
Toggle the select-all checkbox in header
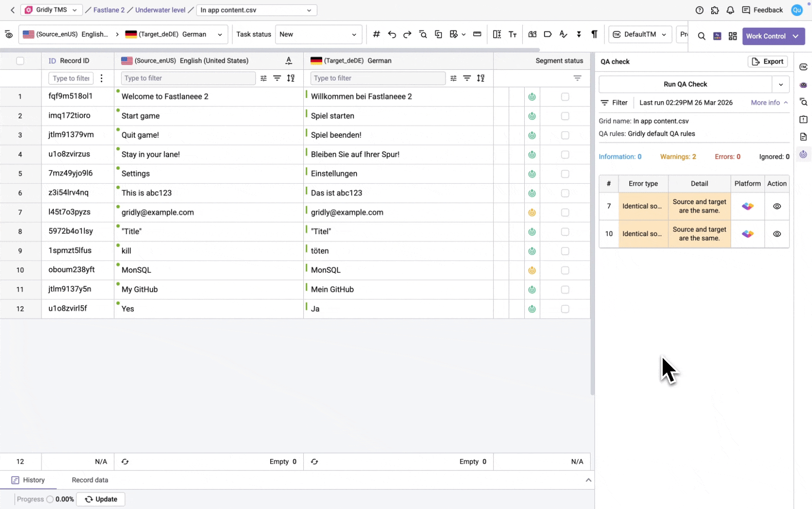pyautogui.click(x=20, y=61)
